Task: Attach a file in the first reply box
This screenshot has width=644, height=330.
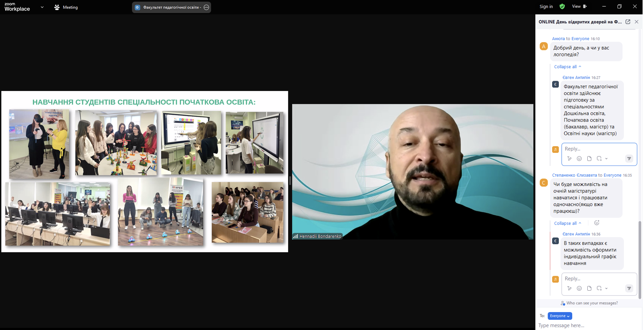Action: click(x=589, y=159)
